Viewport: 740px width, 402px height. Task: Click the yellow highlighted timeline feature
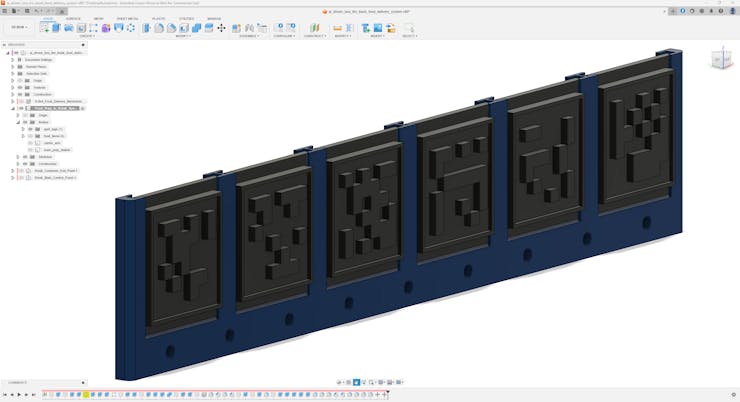(x=86, y=395)
